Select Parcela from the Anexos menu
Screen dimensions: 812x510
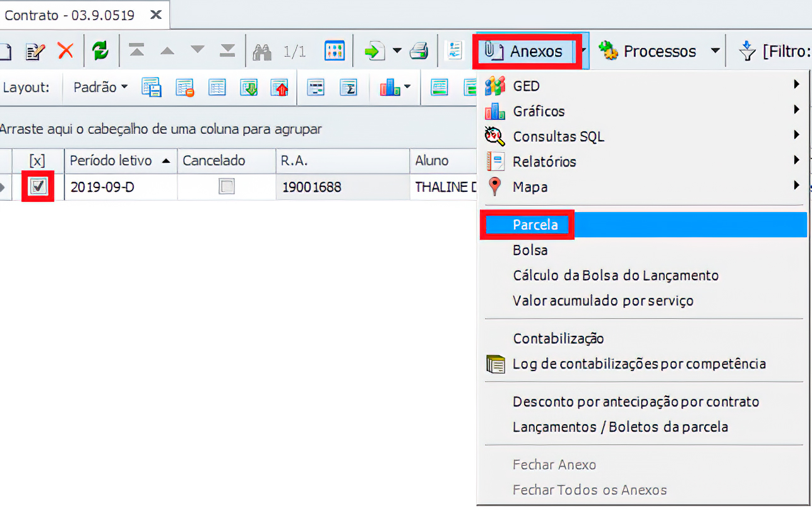click(x=535, y=225)
